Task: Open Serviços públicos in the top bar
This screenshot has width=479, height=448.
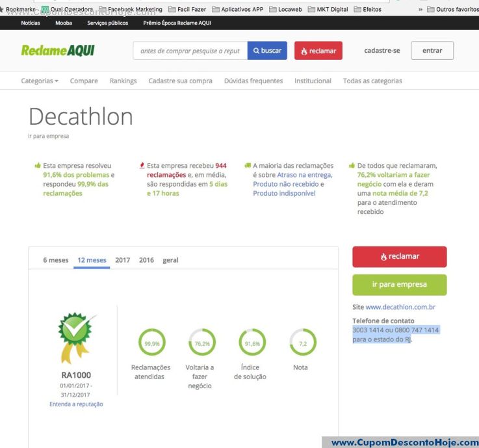Action: click(x=107, y=23)
